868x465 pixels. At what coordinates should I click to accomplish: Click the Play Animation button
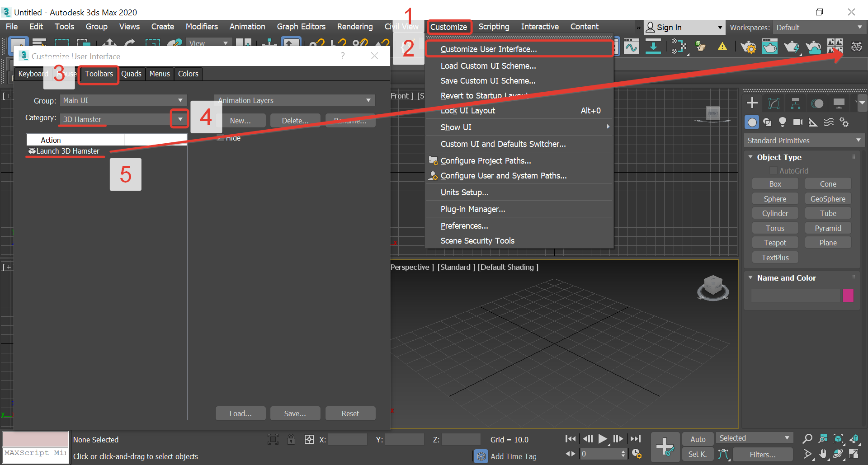click(x=603, y=439)
